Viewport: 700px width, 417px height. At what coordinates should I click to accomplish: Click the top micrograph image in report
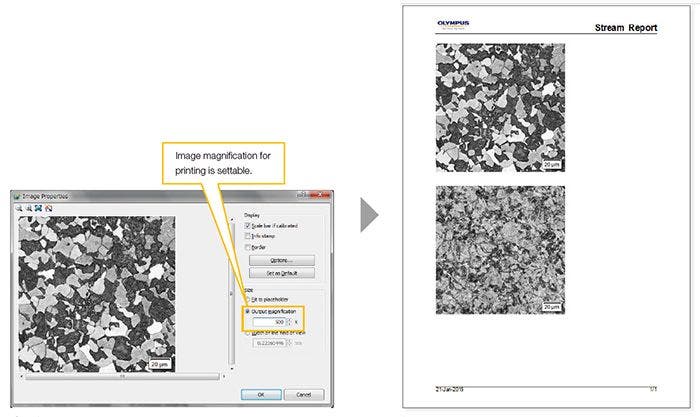(499, 107)
